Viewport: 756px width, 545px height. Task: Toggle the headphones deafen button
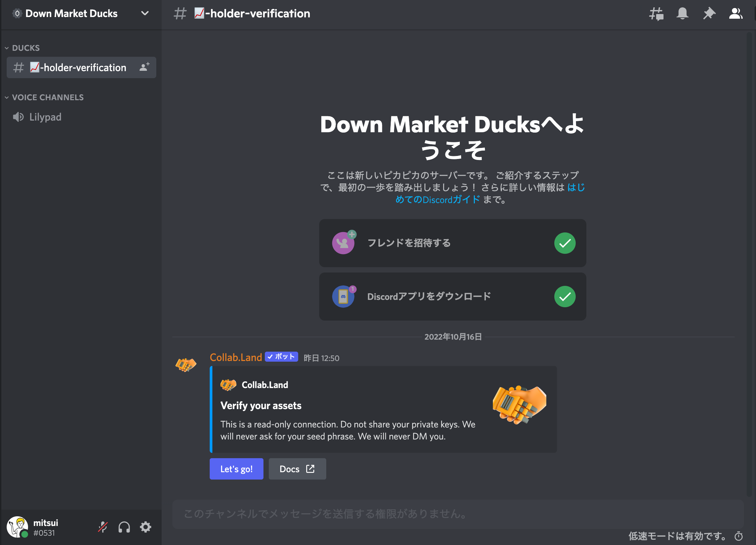(x=124, y=527)
